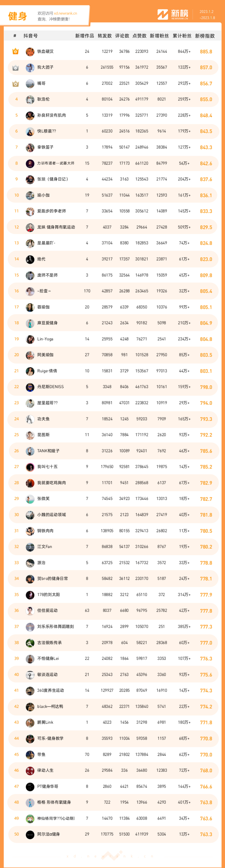Click avatar of 狗大团子
The width and height of the screenshot is (225, 868).
pyautogui.click(x=30, y=67)
